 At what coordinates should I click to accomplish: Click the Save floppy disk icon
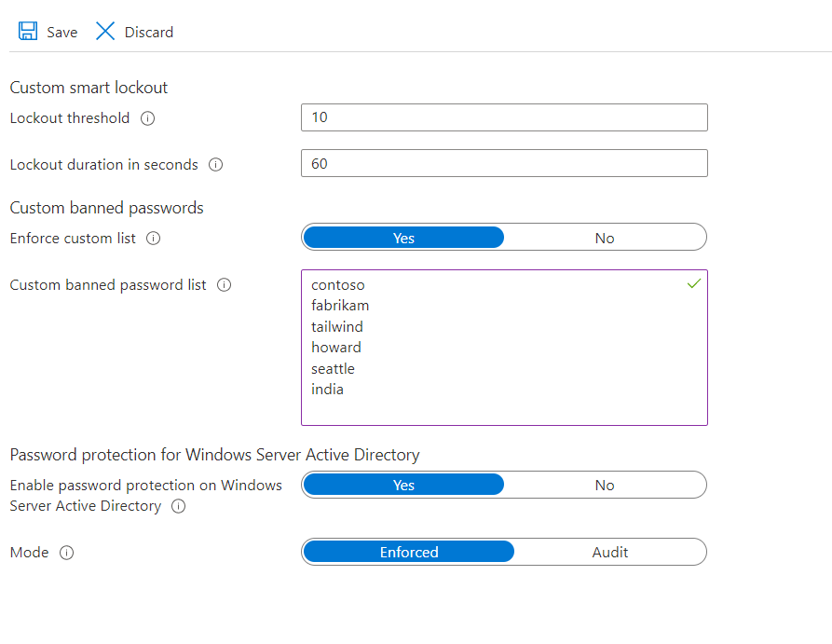pos(26,30)
